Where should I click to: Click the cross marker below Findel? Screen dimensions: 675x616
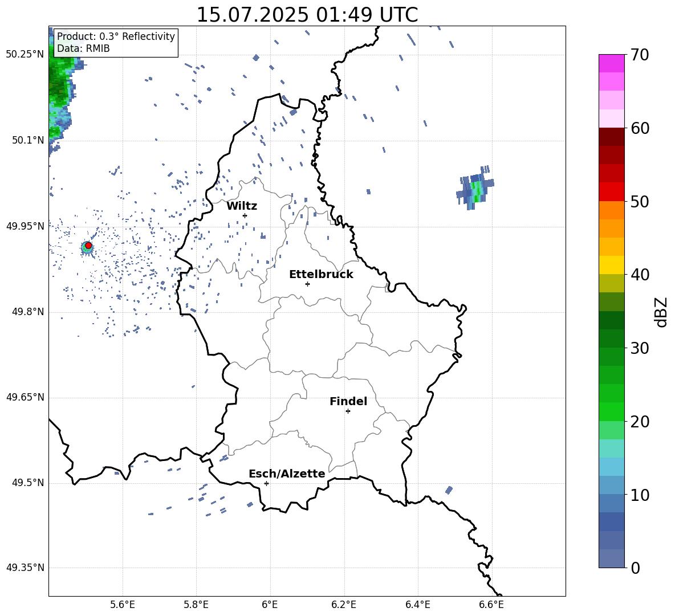[348, 411]
